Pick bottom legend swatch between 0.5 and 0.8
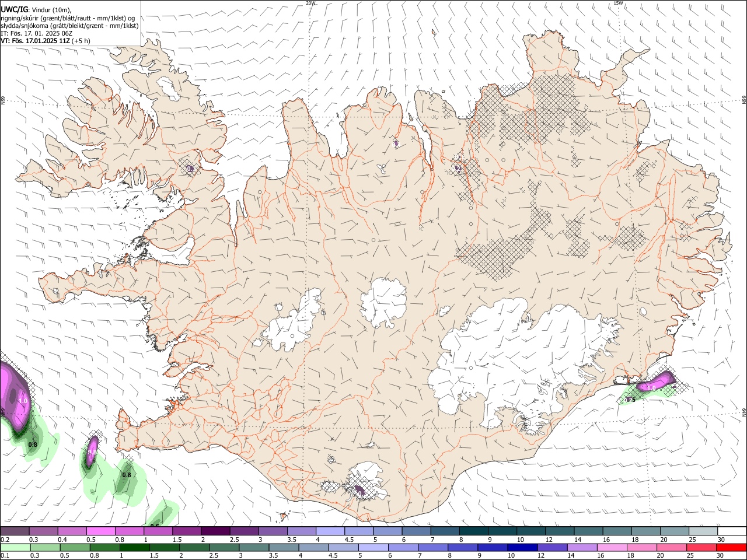This screenshot has height=560, width=747. [75, 547]
